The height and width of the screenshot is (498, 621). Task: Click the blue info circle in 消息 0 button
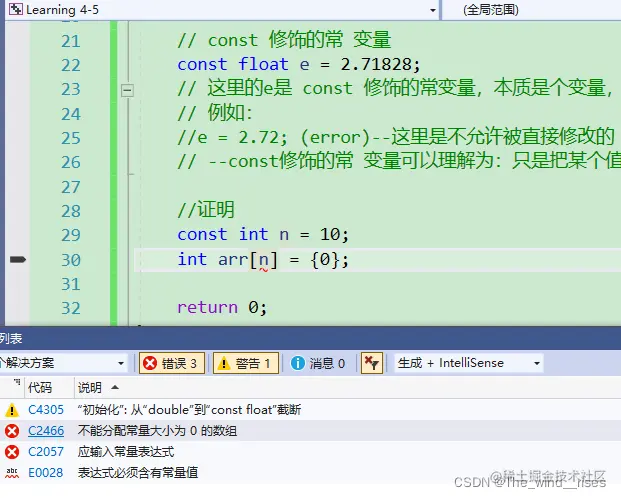(298, 363)
